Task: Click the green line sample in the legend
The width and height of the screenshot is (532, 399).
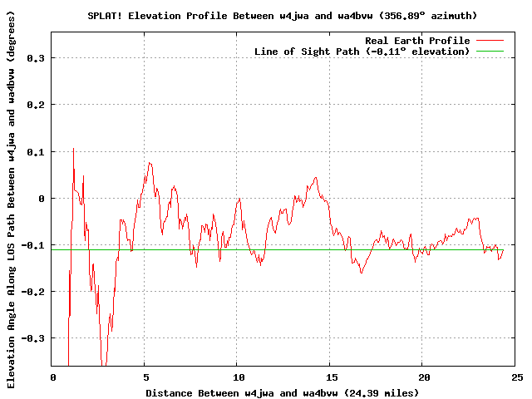Action: pos(490,52)
